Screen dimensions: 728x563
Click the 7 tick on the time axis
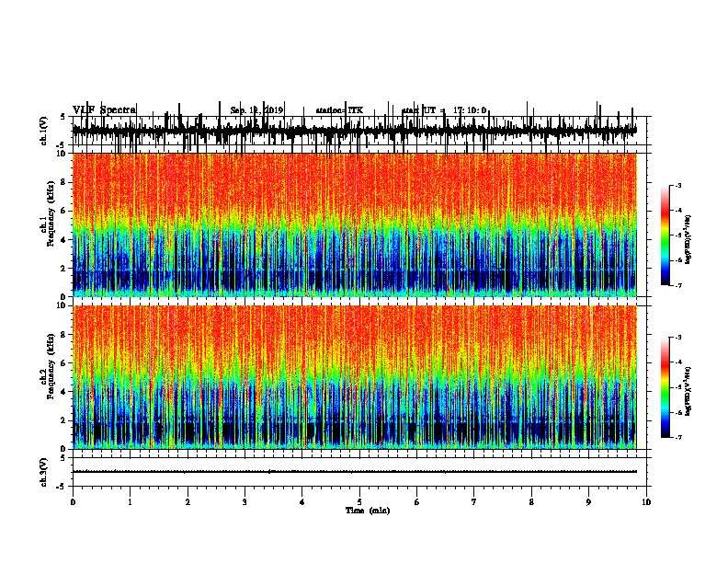point(474,502)
